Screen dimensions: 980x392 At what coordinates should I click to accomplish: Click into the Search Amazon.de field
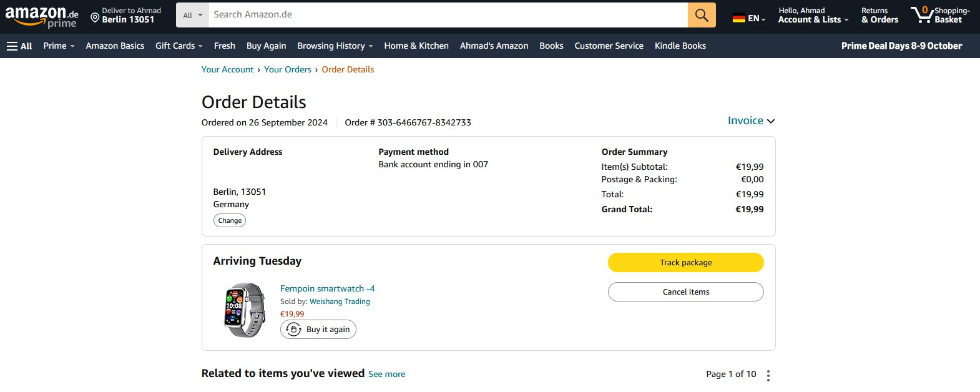pos(447,15)
